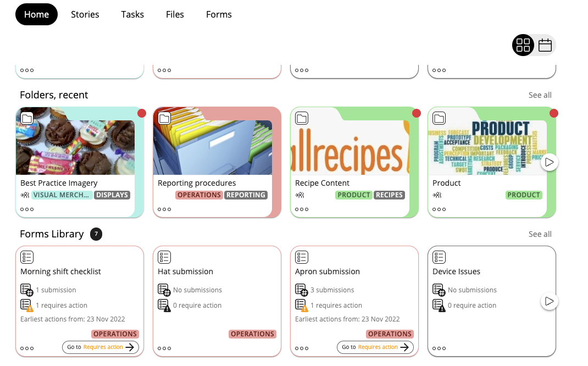Screen dimensions: 588x366
Task: Click Go to Requires action on Morning shift checklist
Action: [x=101, y=347]
